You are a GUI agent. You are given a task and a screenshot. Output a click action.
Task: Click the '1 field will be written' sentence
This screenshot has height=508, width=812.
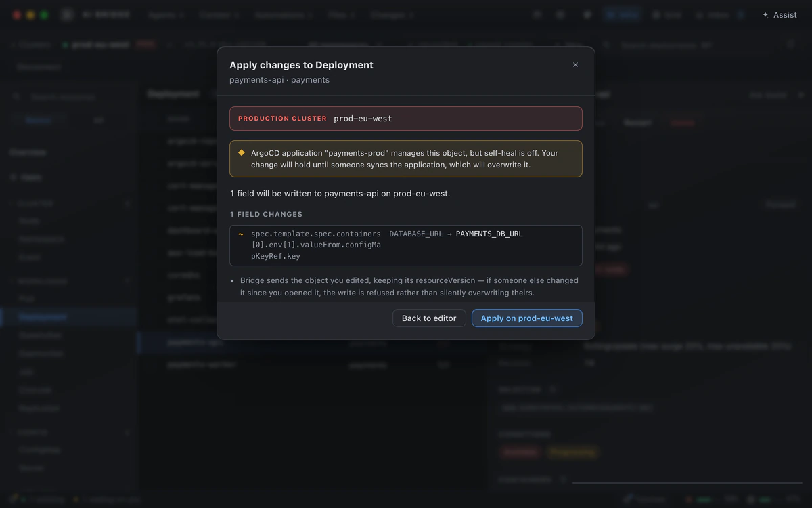click(x=340, y=194)
